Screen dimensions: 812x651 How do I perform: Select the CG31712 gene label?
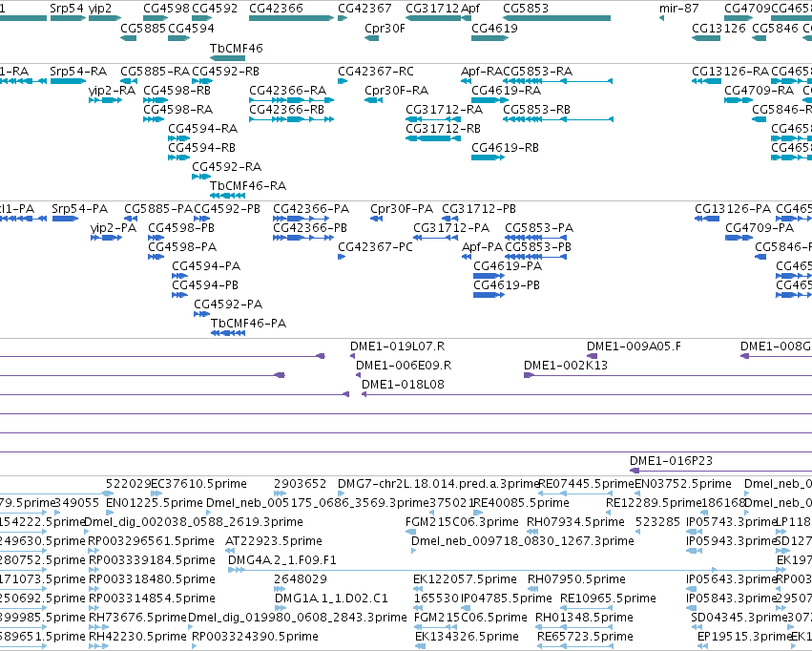[x=432, y=9]
